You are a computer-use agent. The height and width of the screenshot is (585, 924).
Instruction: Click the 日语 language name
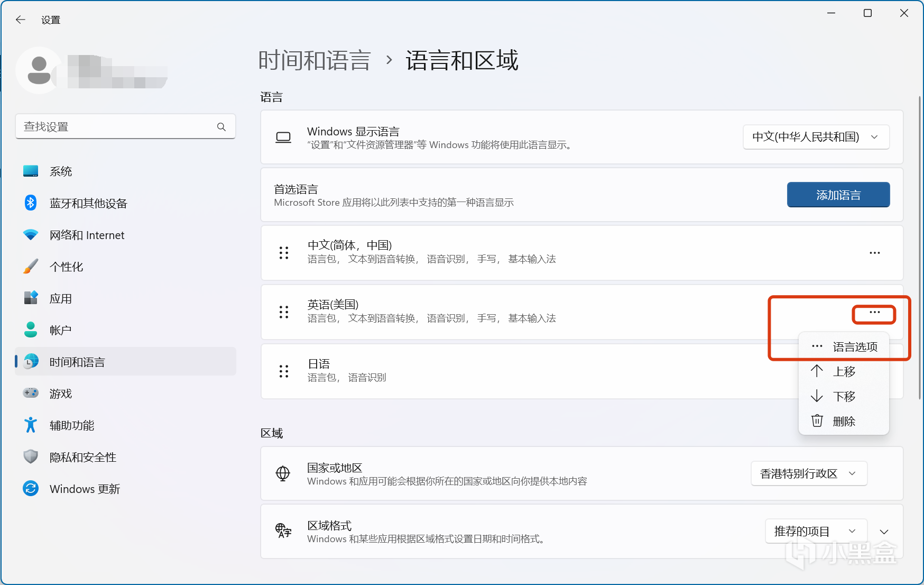(x=319, y=364)
